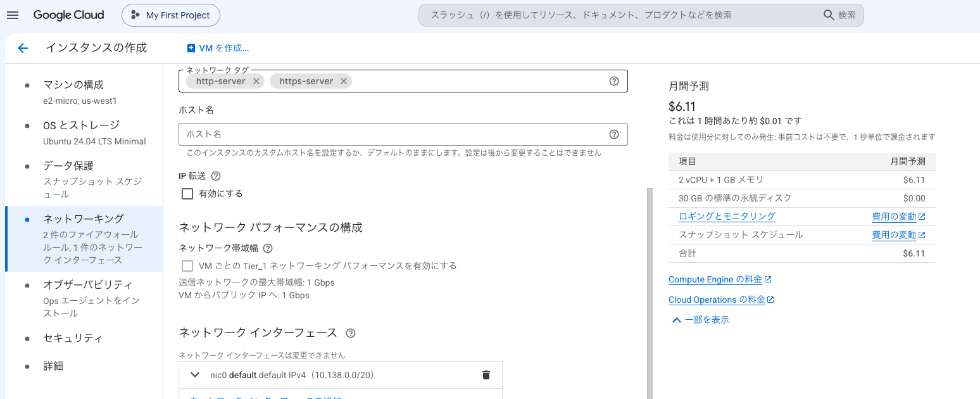
Task: Show help for ネットワーク帯域幅
Action: click(x=268, y=248)
